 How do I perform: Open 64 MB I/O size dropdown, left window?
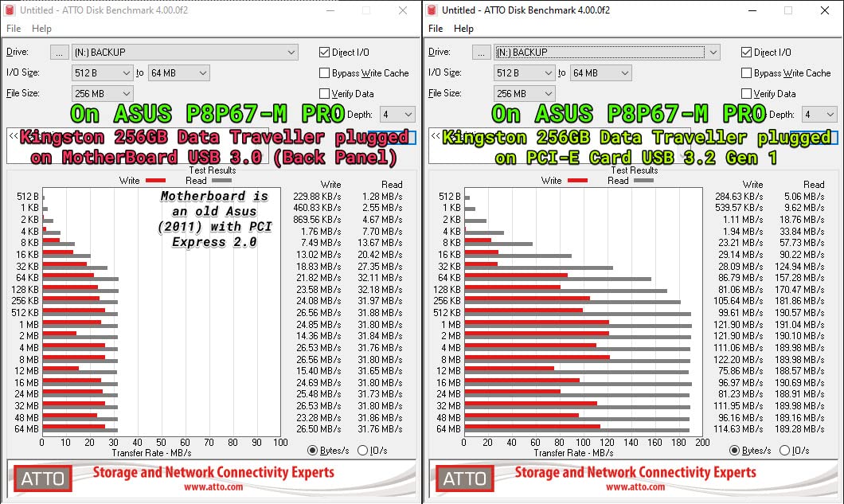click(x=178, y=72)
